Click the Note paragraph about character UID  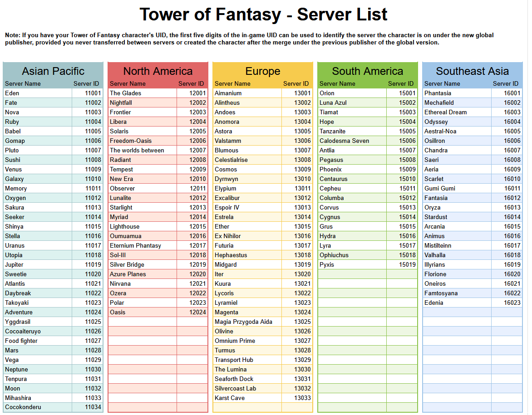click(249, 39)
